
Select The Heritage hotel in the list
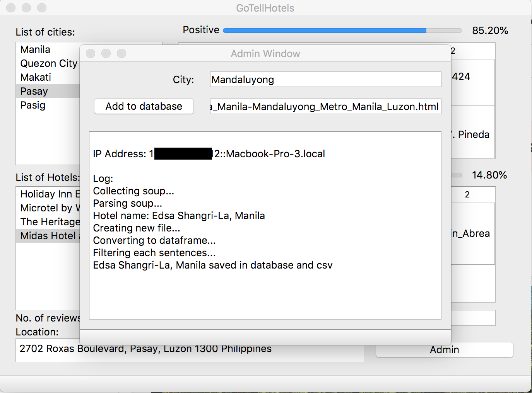click(x=48, y=222)
